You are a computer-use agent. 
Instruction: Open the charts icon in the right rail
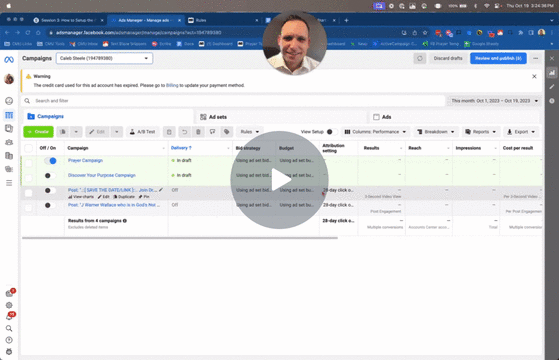(552, 73)
